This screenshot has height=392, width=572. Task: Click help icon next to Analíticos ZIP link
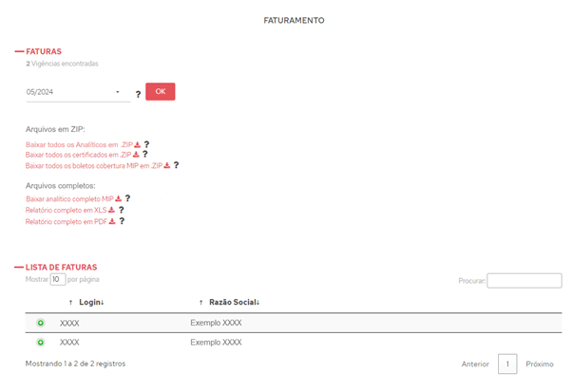tap(146, 144)
